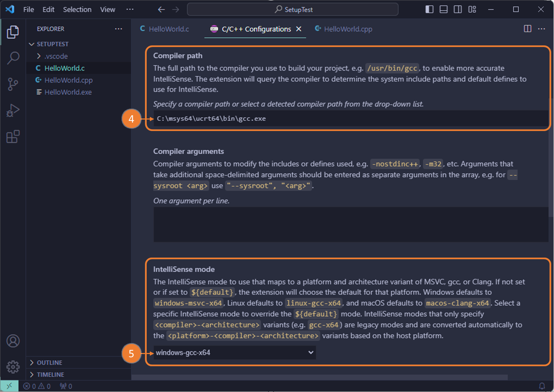The width and height of the screenshot is (554, 392).
Task: Show errors and warnings in status bar
Action: pyautogui.click(x=37, y=386)
